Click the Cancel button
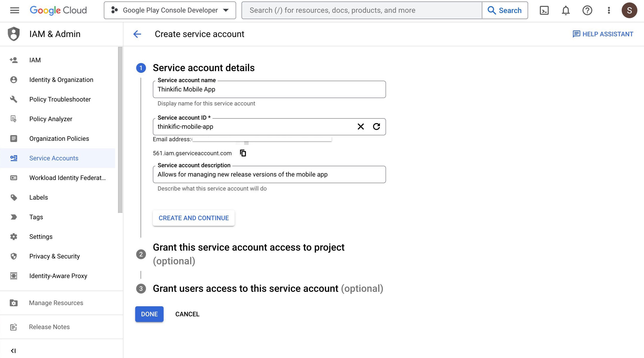Screen dimensions: 644x358 (187, 314)
